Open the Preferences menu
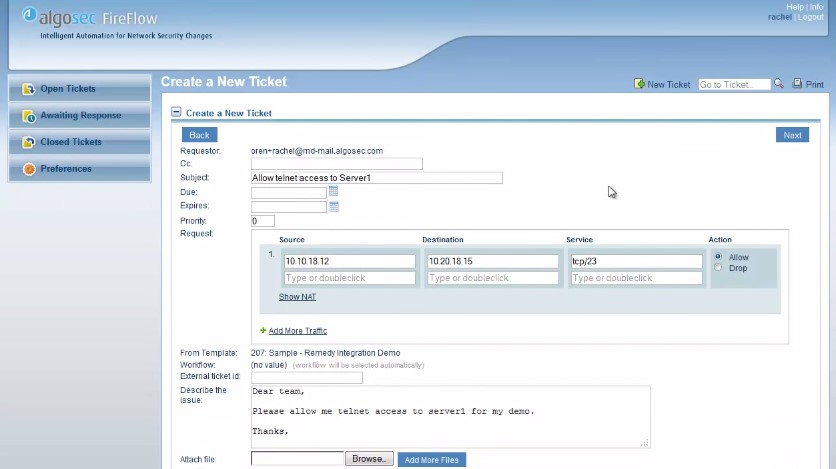This screenshot has height=469, width=836. pyautogui.click(x=80, y=168)
